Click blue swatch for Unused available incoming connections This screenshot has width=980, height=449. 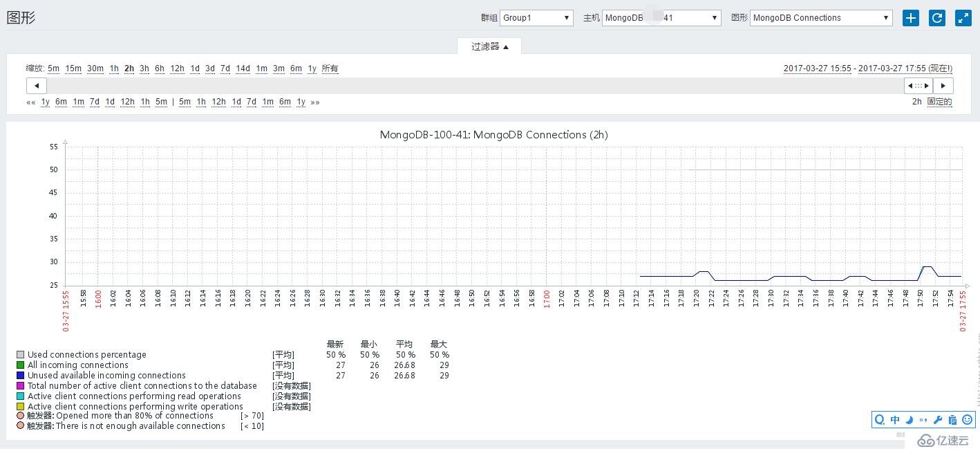(21, 376)
